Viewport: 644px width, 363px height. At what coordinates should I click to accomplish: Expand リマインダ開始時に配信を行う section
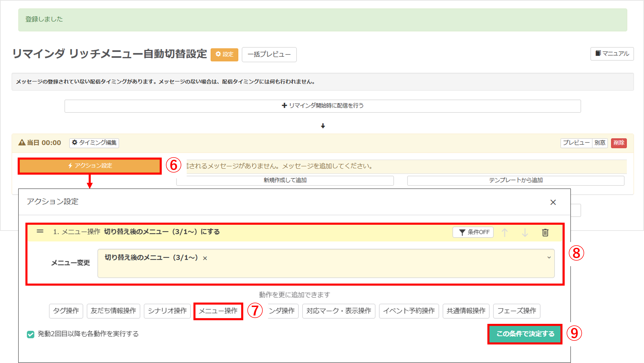click(x=322, y=106)
